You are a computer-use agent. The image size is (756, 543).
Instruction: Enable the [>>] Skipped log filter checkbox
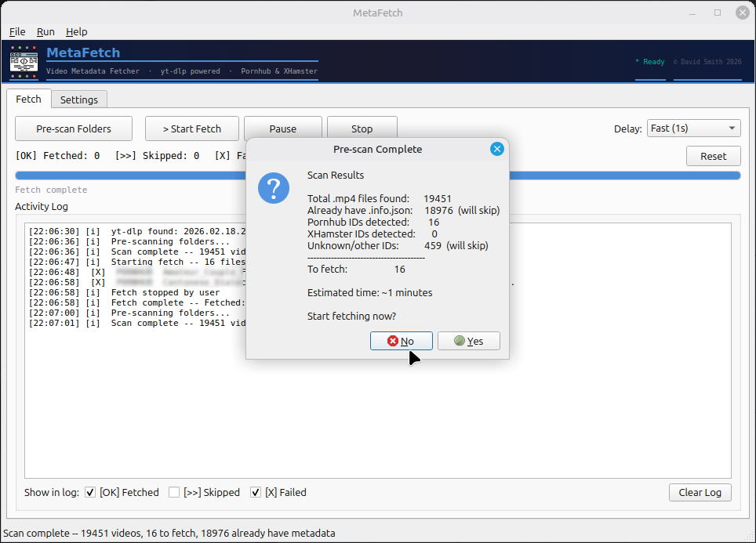click(x=174, y=492)
